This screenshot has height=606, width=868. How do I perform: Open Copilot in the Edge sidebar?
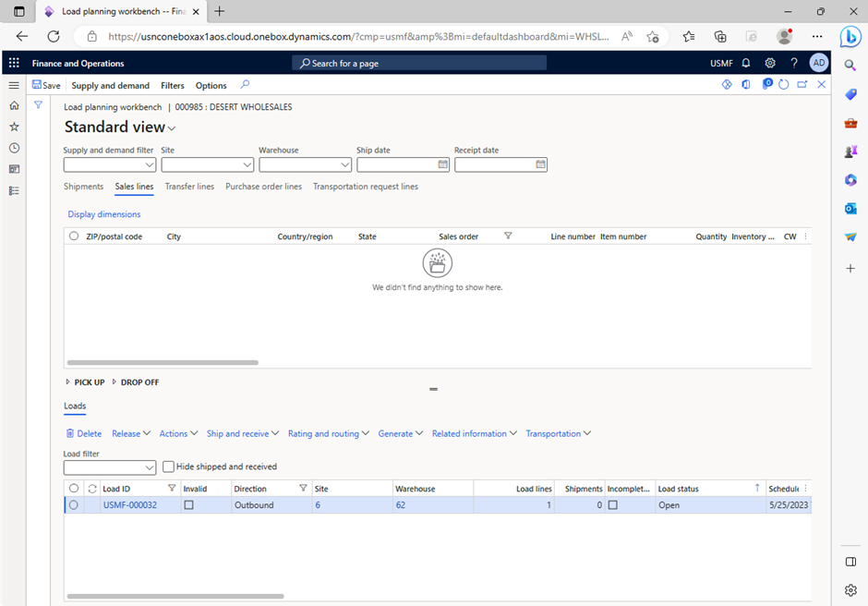(x=850, y=37)
